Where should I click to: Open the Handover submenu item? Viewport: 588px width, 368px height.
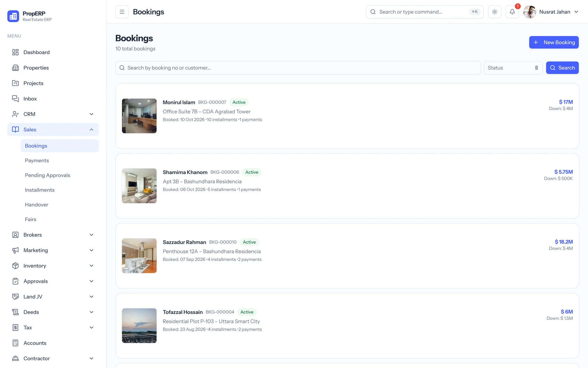point(60,205)
